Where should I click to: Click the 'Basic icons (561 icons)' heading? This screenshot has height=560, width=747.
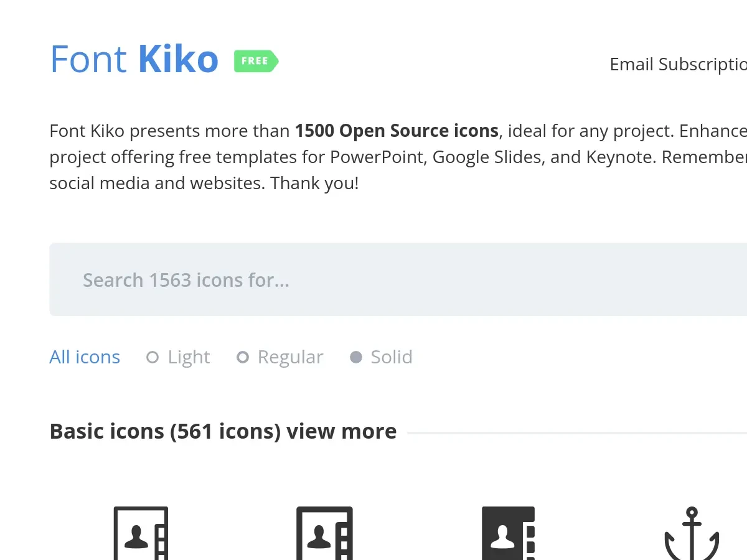(x=165, y=431)
